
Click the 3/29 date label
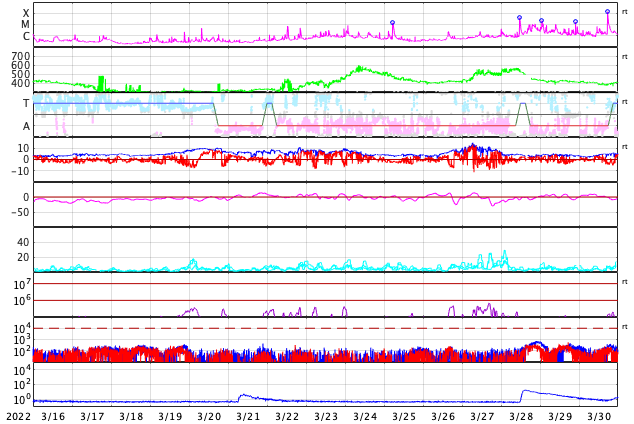pos(560,417)
